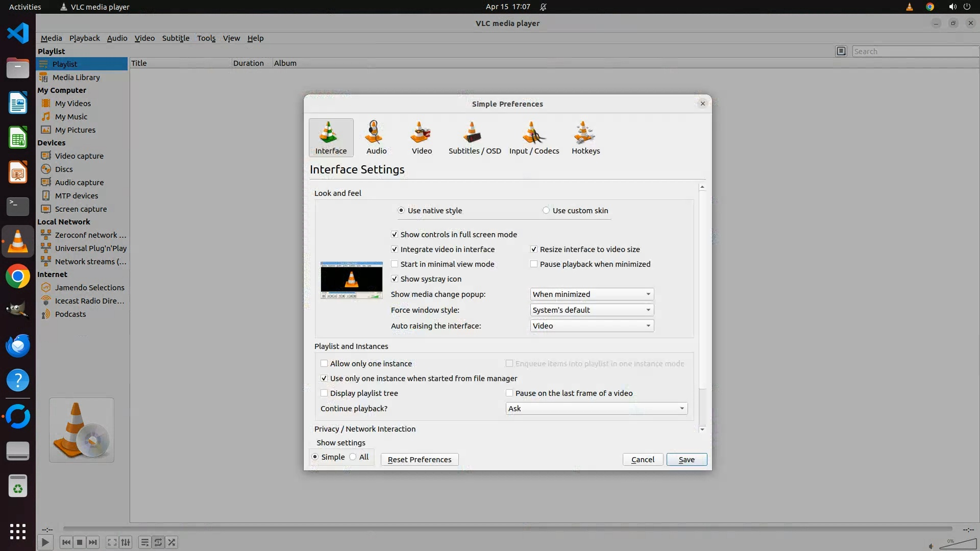Toggle the random shuffle playback icon
The height and width of the screenshot is (551, 980).
tap(172, 542)
